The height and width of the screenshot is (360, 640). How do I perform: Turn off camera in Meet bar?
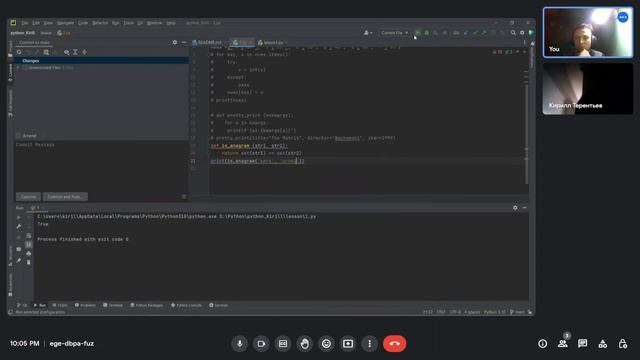click(261, 344)
